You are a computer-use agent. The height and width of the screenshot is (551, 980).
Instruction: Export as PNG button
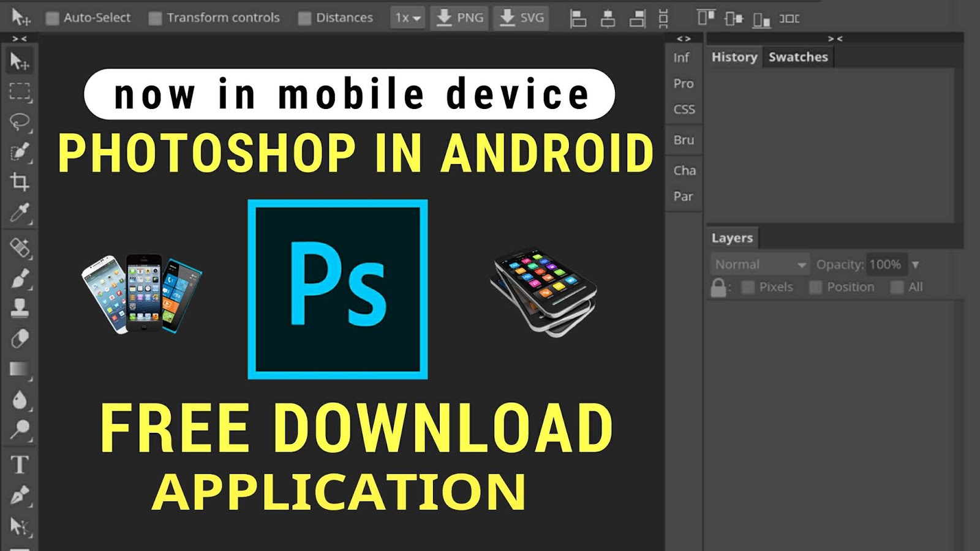(x=459, y=18)
